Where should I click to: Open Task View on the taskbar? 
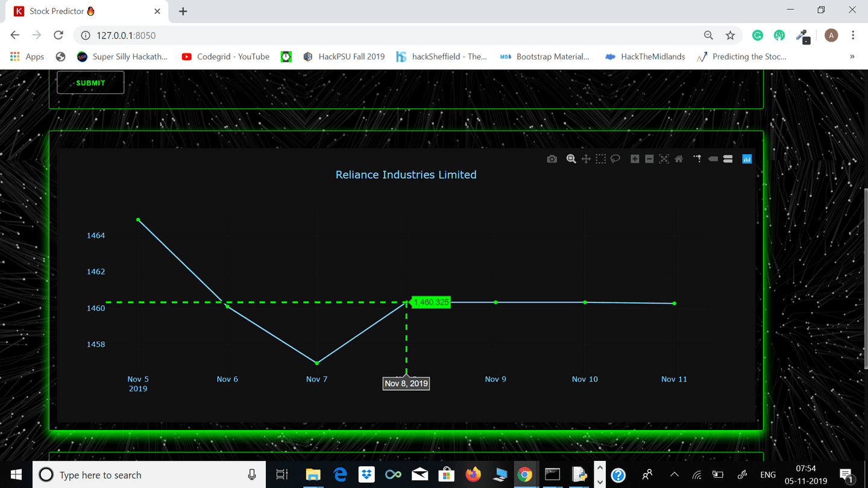tap(281, 475)
